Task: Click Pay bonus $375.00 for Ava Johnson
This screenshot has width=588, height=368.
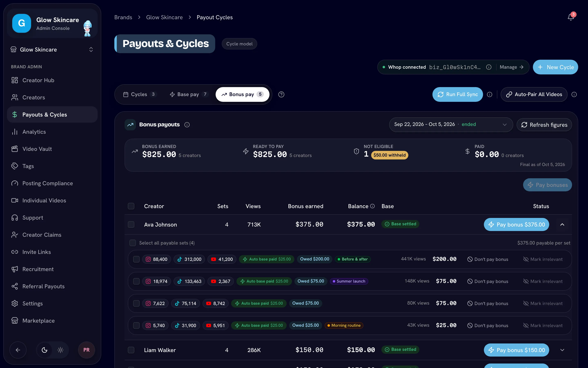Action: coord(516,225)
